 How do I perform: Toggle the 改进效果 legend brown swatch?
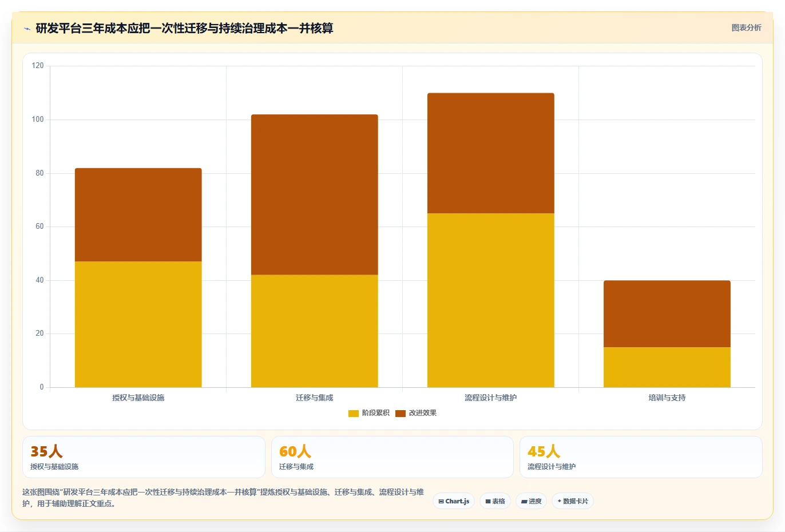coord(401,413)
